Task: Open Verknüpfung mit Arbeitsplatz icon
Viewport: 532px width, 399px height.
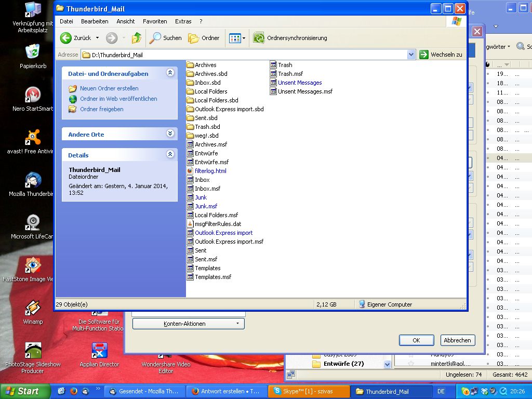Action: point(33,17)
